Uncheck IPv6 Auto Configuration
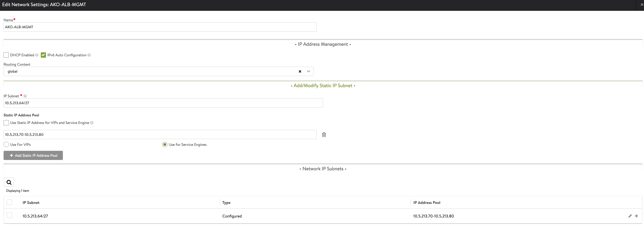Image resolution: width=644 pixels, height=230 pixels. click(x=44, y=55)
